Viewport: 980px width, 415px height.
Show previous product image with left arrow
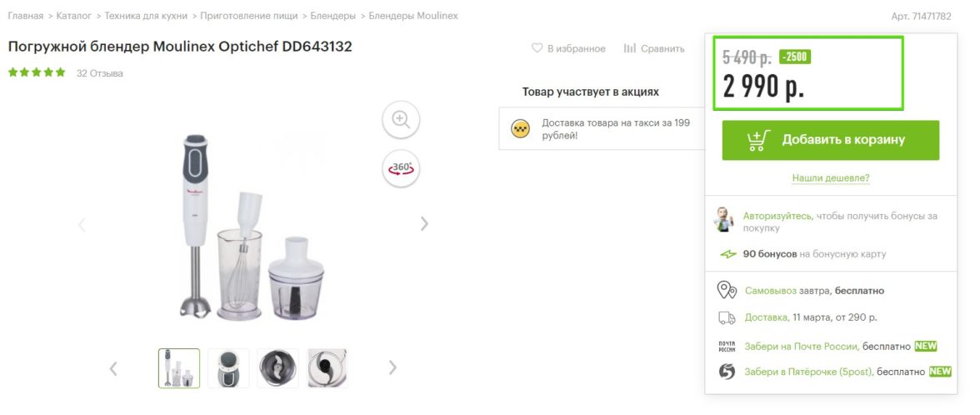coord(82,225)
